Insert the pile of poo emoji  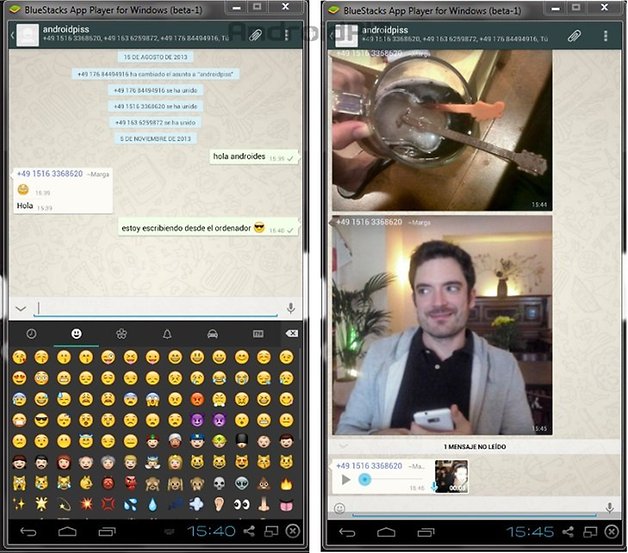coord(264,483)
